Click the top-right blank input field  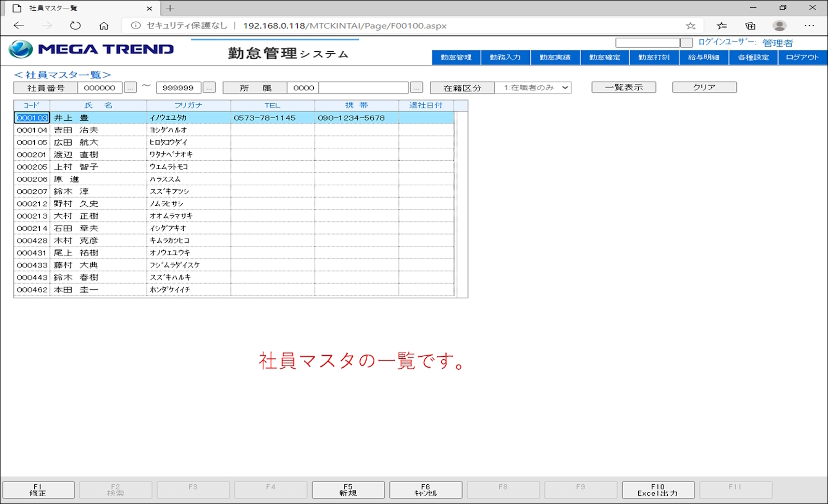pyautogui.click(x=648, y=43)
